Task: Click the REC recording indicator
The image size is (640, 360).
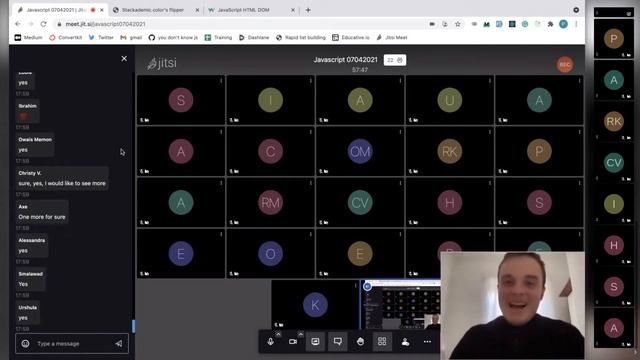Action: point(565,64)
